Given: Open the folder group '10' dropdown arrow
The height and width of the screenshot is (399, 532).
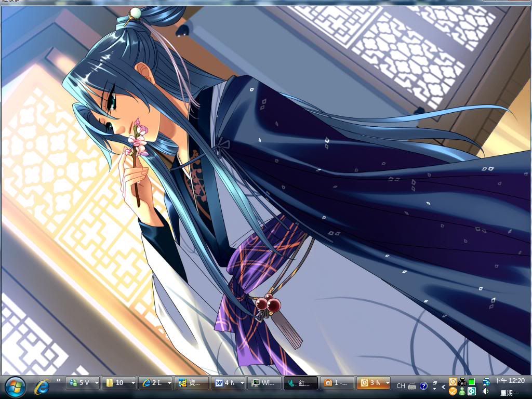Looking at the screenshot, I should point(132,383).
